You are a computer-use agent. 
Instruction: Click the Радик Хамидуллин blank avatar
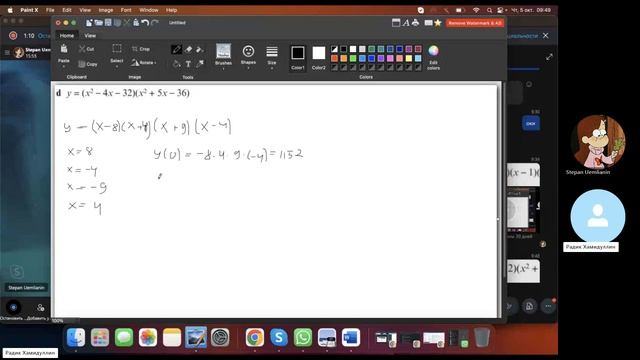[598, 216]
